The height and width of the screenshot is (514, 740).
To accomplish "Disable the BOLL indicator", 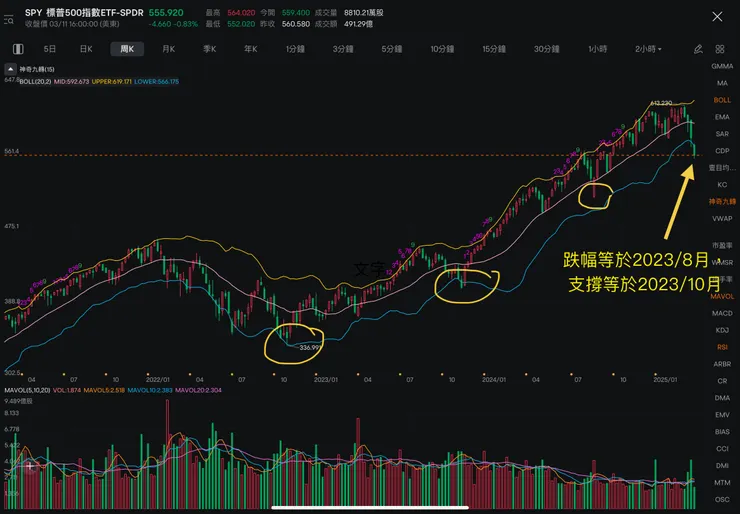I will pos(722,100).
